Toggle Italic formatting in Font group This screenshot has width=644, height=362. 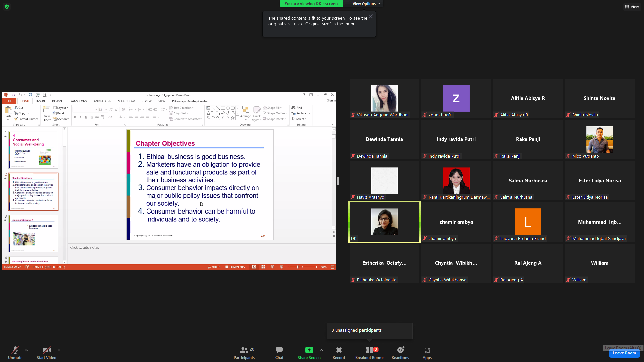click(x=80, y=117)
